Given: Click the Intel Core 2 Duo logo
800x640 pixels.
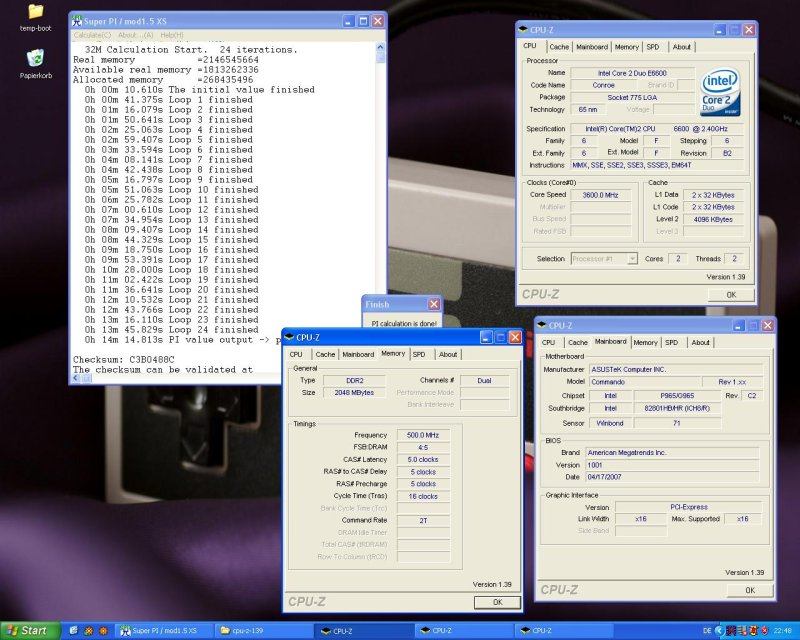Looking at the screenshot, I should tap(720, 93).
